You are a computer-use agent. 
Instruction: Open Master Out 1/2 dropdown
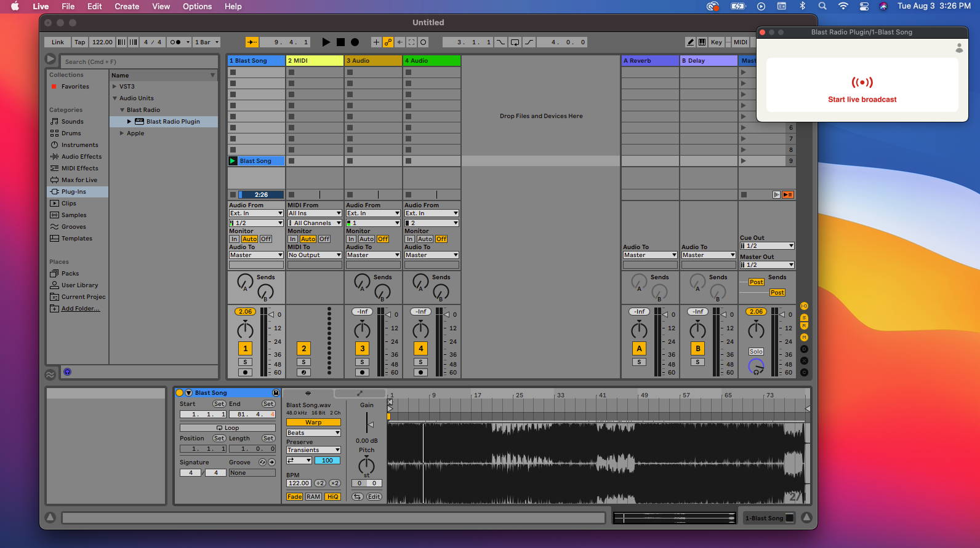[x=766, y=264]
